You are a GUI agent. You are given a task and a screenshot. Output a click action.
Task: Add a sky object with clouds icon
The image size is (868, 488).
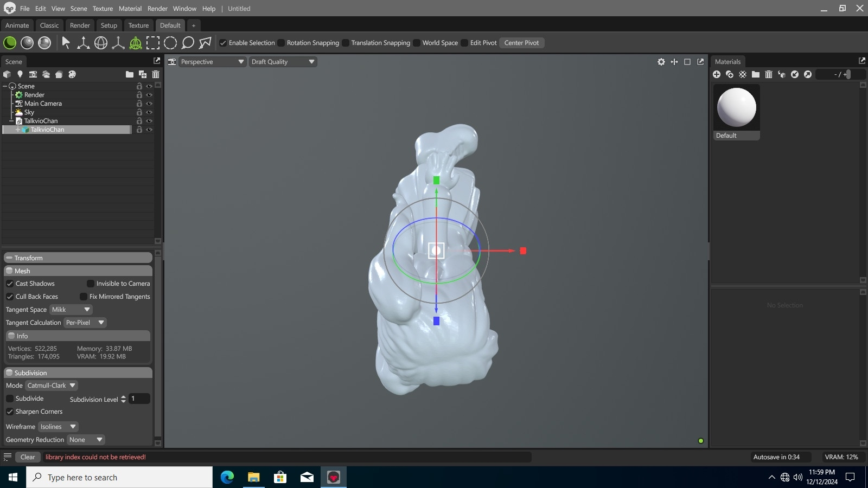click(x=46, y=74)
